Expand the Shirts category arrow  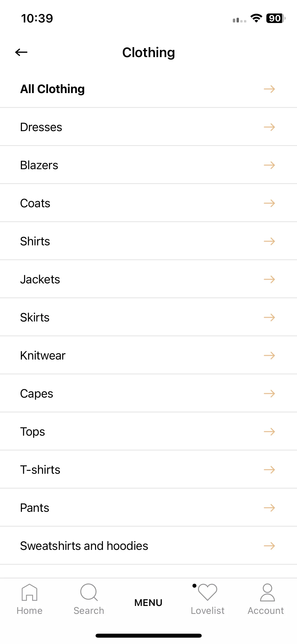pos(269,241)
